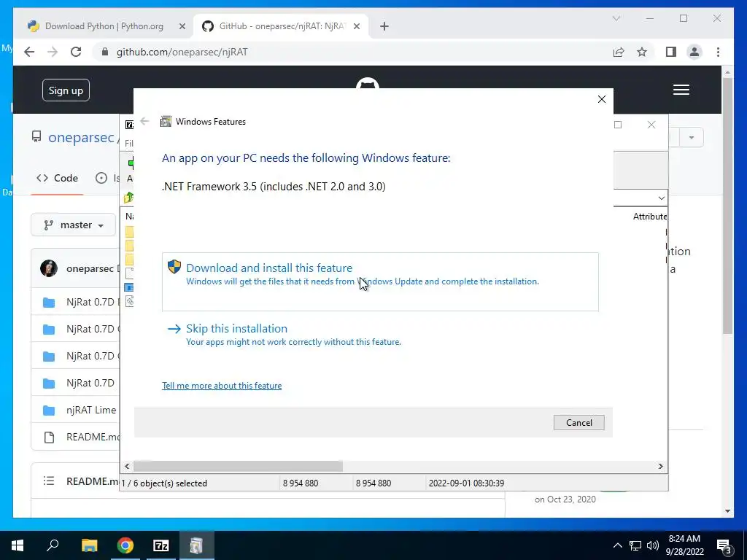
Task: Share this page icon in the address bar
Action: (x=619, y=52)
